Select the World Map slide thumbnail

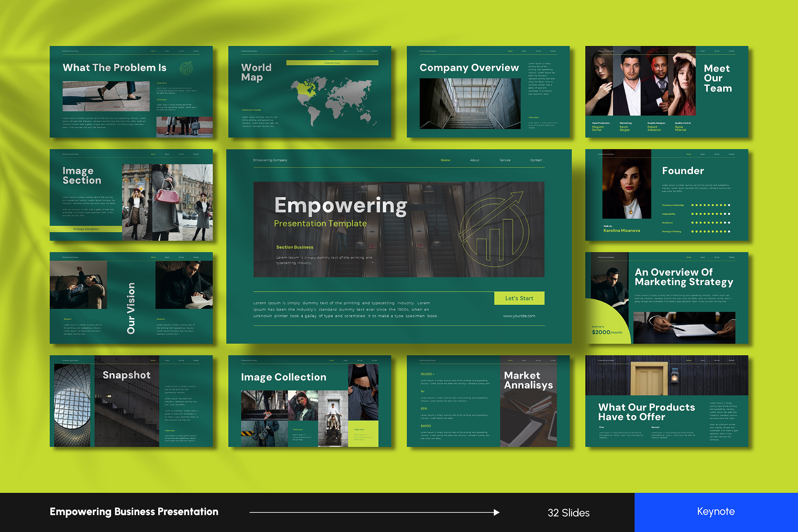pyautogui.click(x=309, y=92)
